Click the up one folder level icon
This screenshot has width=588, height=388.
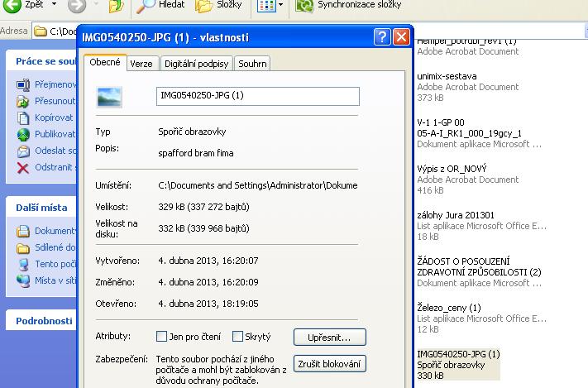(x=117, y=7)
